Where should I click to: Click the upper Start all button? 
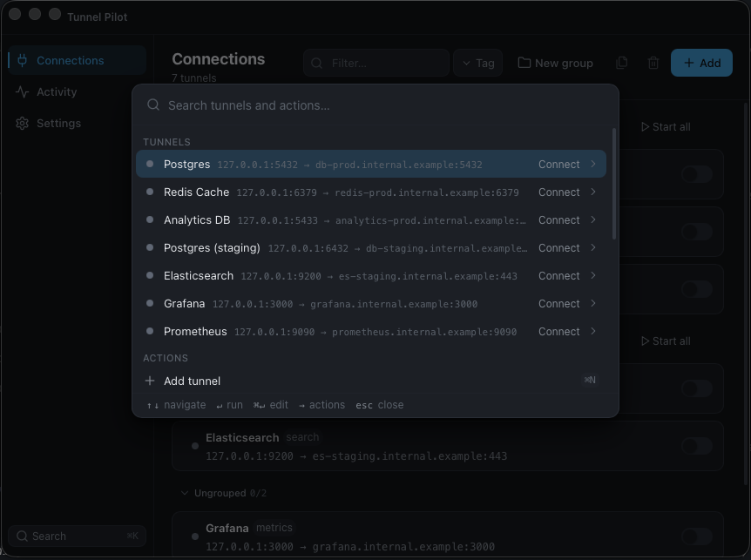coord(666,127)
